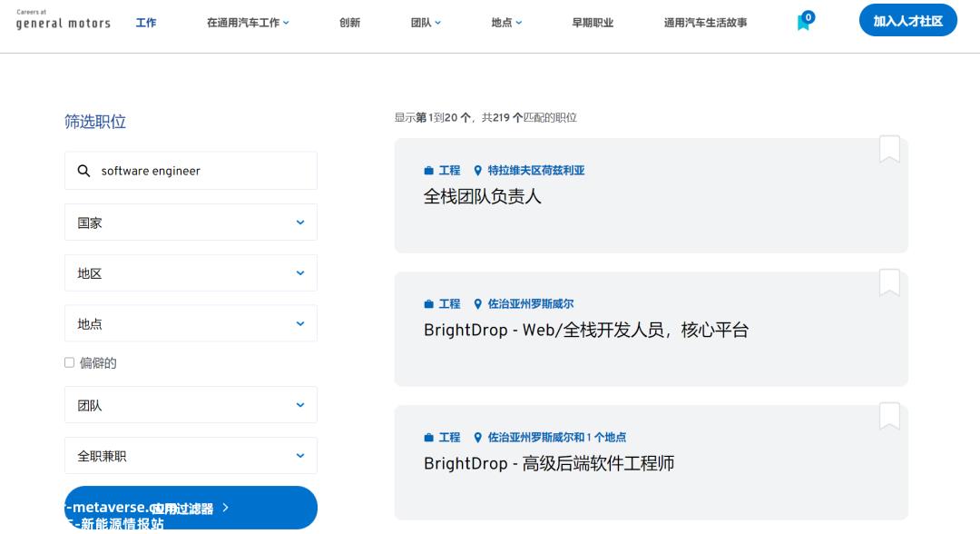
Task: Go to the 创新 nav item
Action: (349, 23)
